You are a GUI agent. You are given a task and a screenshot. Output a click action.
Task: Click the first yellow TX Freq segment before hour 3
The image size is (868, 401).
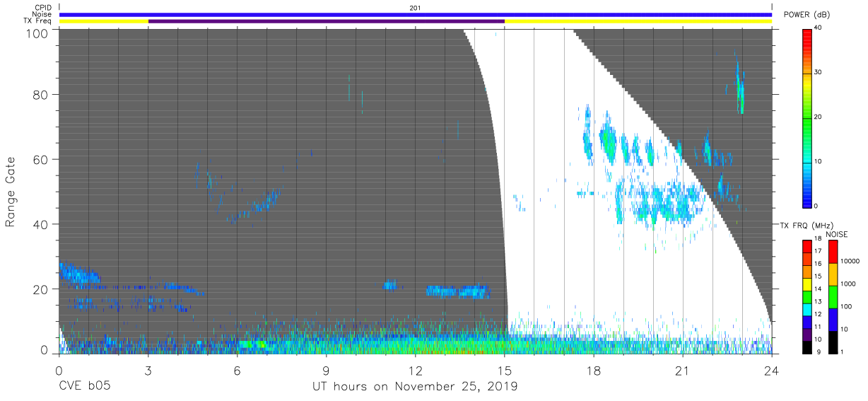[103, 21]
